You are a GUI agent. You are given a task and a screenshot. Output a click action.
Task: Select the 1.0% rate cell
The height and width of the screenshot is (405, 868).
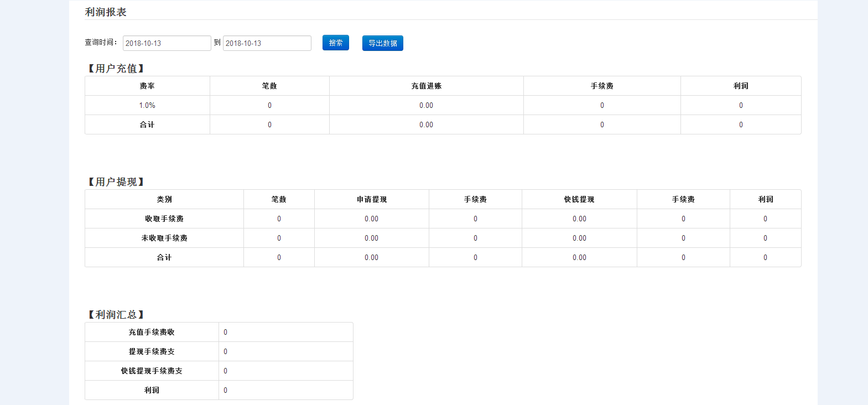coord(147,105)
